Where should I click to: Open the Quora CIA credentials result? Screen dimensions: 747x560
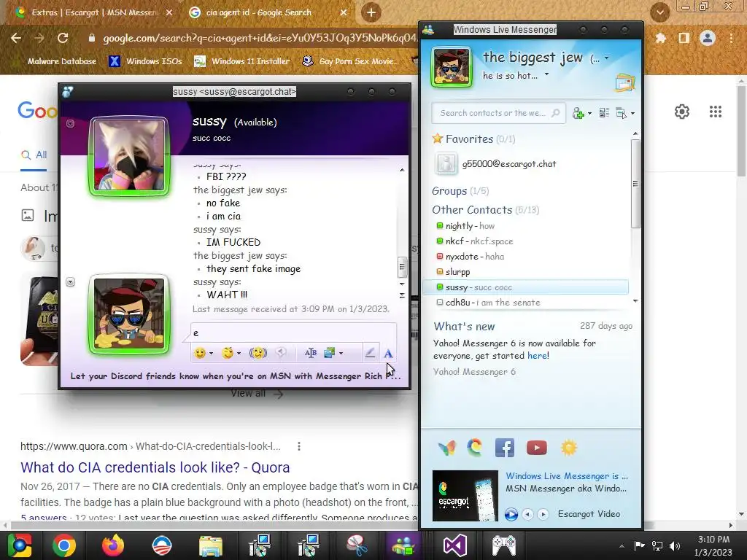click(155, 467)
